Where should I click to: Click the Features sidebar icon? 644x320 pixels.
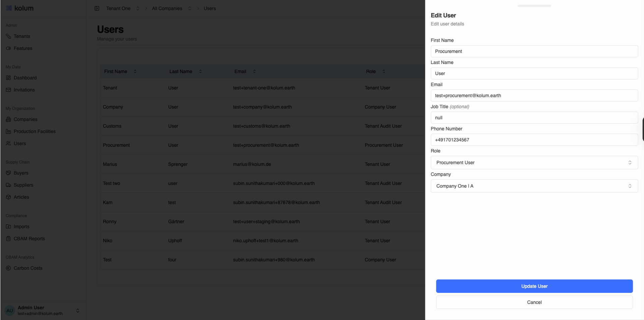coord(8,48)
